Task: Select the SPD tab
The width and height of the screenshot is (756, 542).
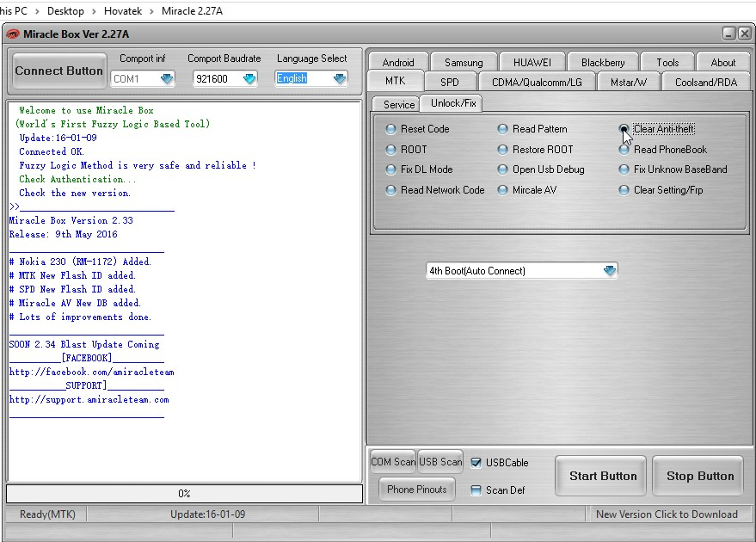Action: tap(449, 82)
